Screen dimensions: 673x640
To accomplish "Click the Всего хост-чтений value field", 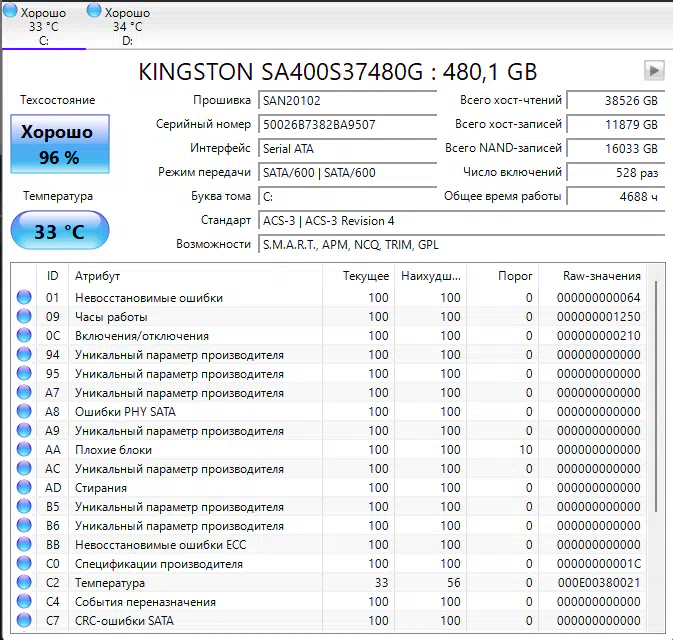I will (x=615, y=101).
